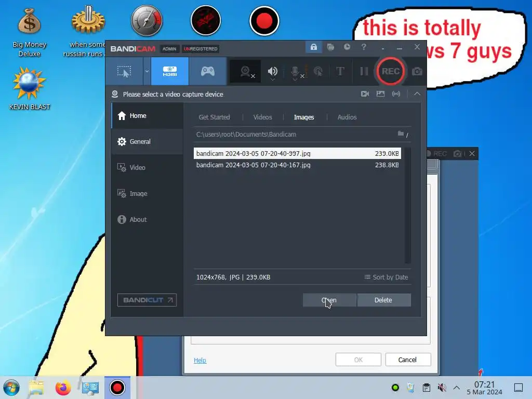Open the Big Money Deluxe desktop icon
The height and width of the screenshot is (399, 532).
(29, 32)
